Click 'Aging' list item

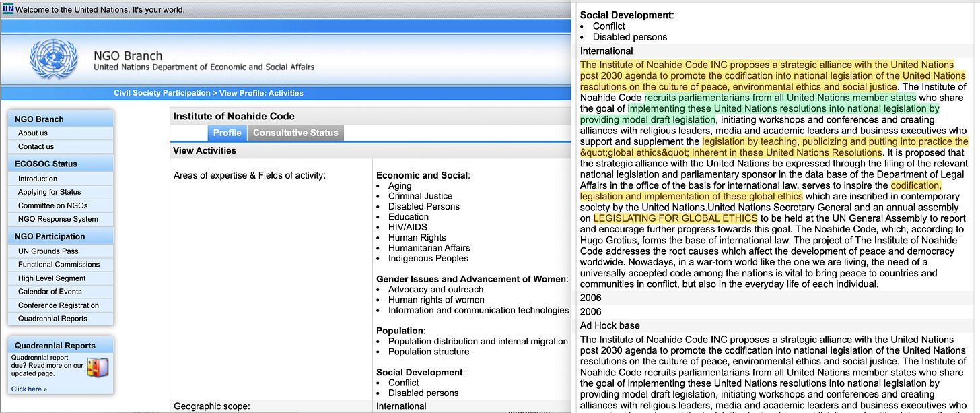[x=400, y=186]
